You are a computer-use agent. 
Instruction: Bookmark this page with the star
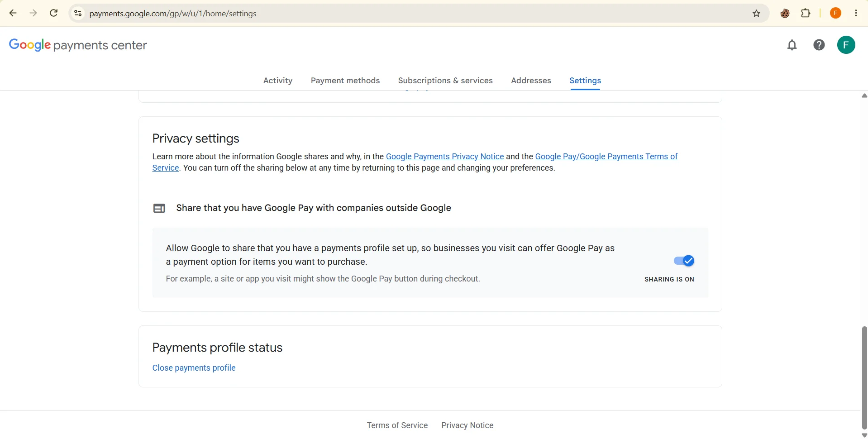pyautogui.click(x=756, y=14)
